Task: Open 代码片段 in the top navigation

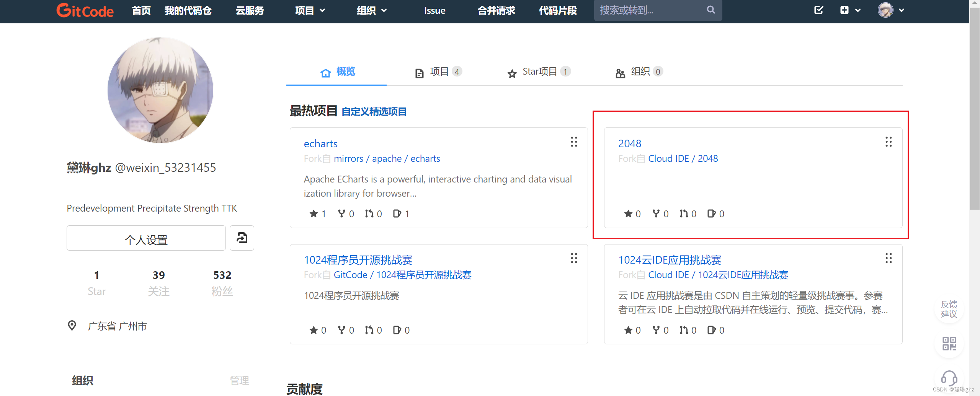Action: tap(558, 10)
